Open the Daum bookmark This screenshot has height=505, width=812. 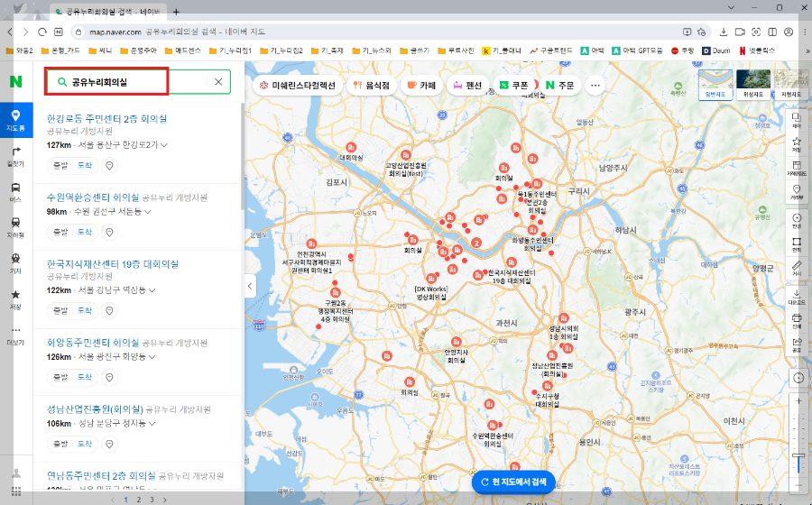(x=716, y=50)
